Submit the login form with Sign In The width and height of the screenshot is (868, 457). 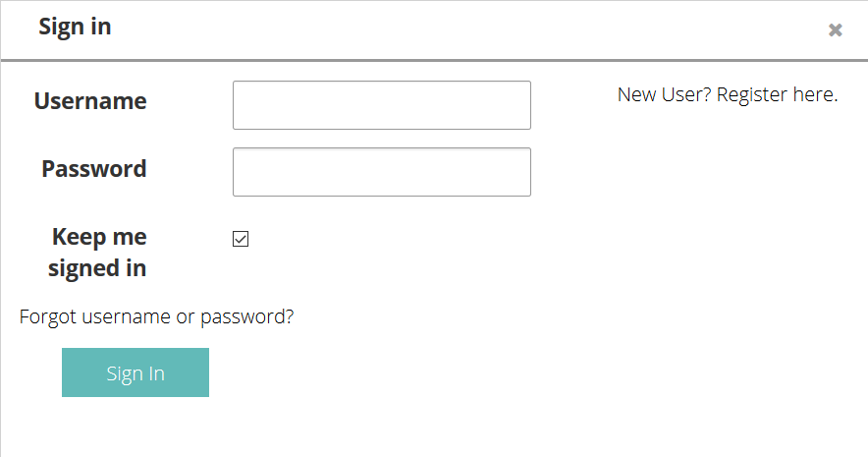point(136,372)
